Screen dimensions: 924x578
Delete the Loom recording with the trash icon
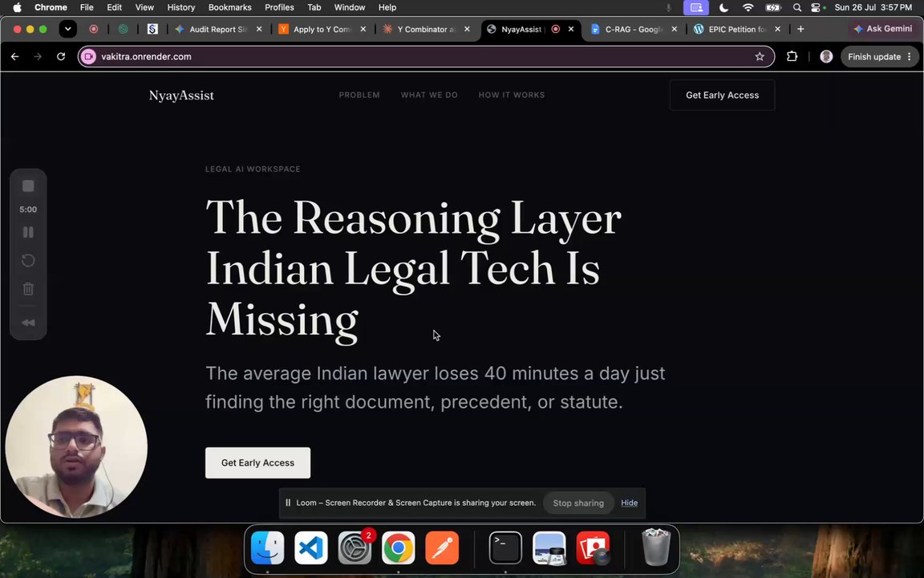pyautogui.click(x=28, y=289)
